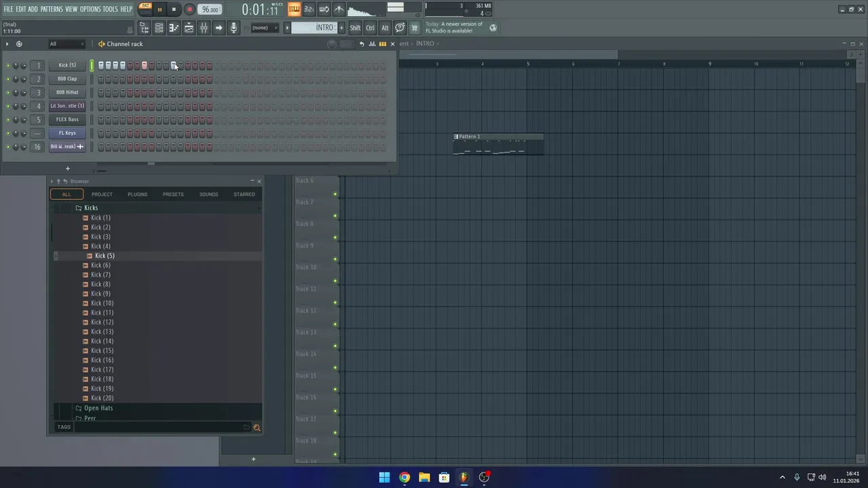
Task: Toggle the countdown before recording icon
Action: click(x=309, y=9)
